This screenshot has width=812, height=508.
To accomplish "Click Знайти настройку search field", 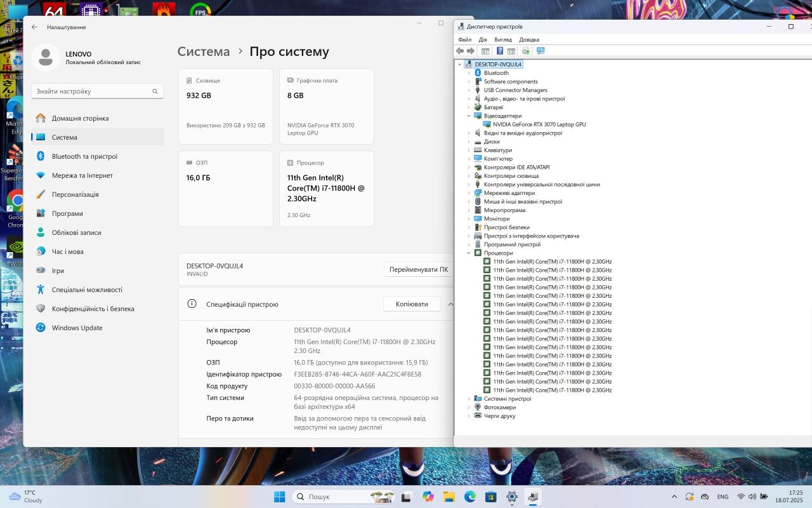I will pyautogui.click(x=98, y=91).
